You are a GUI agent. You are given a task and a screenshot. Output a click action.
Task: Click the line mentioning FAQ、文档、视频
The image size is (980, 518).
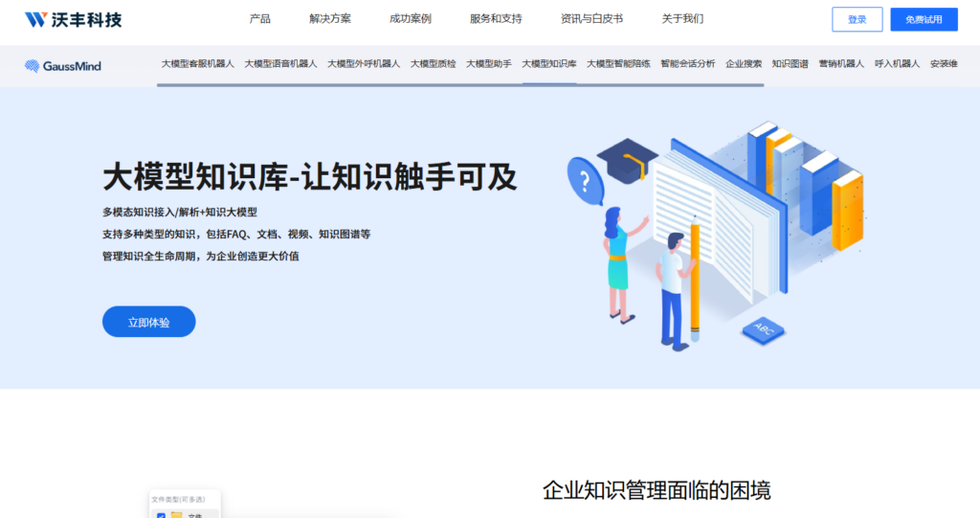point(236,234)
